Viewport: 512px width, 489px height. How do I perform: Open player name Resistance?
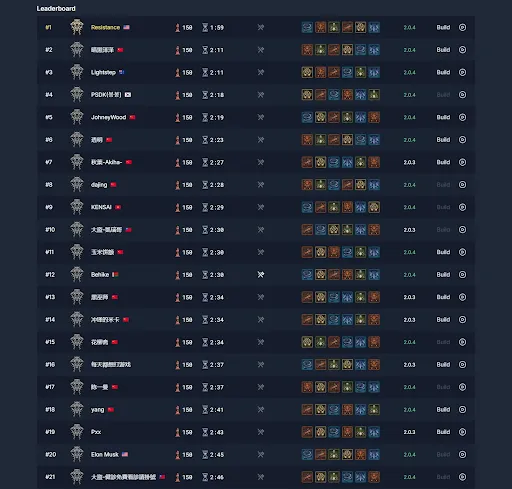[105, 27]
